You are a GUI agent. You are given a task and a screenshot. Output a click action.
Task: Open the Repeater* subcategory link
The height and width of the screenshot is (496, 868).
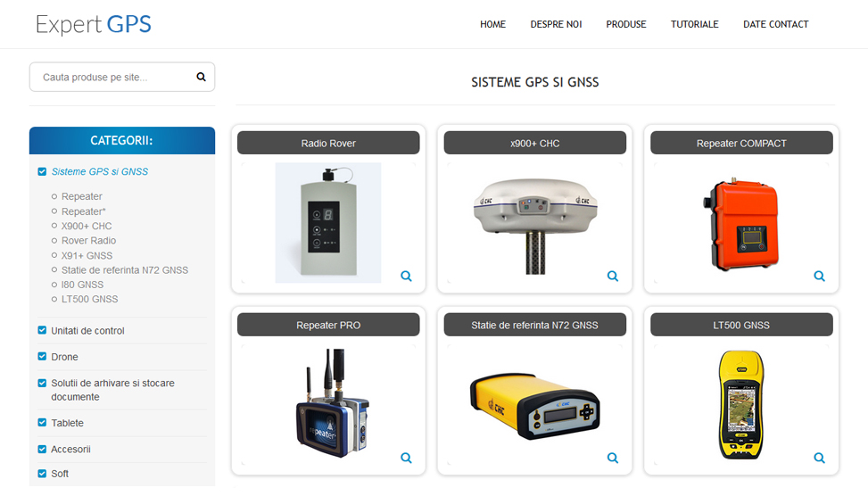coord(84,211)
